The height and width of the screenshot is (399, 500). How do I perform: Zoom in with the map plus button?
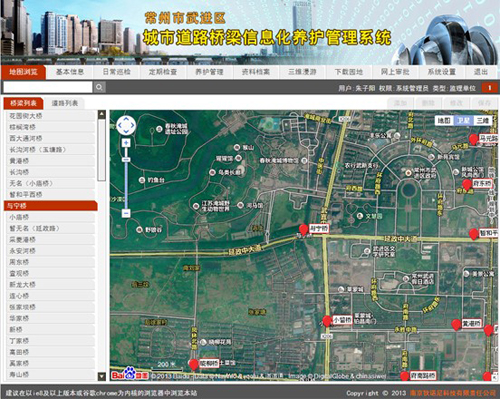point(126,143)
